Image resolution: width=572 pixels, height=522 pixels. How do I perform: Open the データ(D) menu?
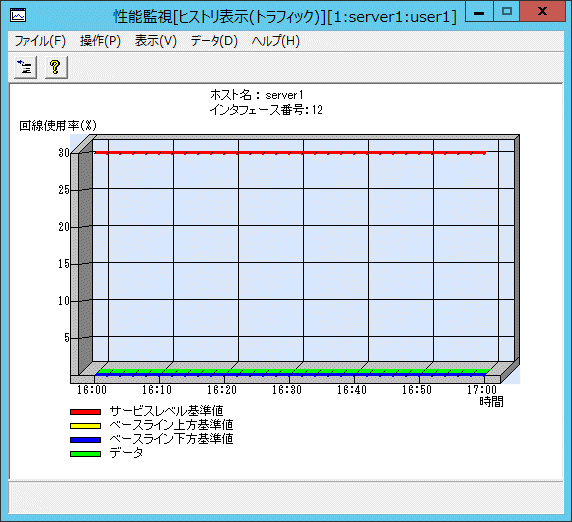[x=214, y=40]
